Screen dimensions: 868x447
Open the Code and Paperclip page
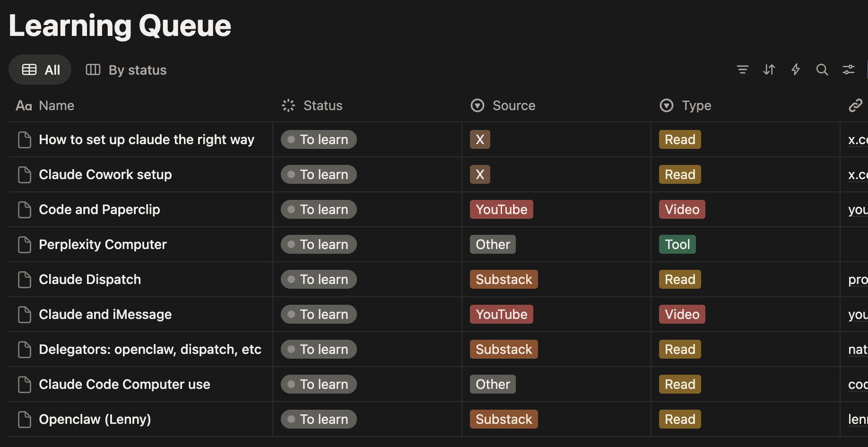[99, 210]
